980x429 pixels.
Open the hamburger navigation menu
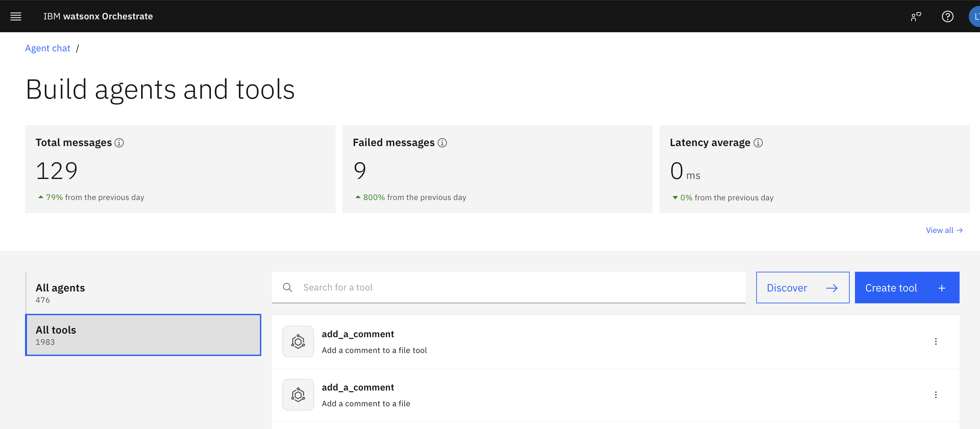point(15,16)
